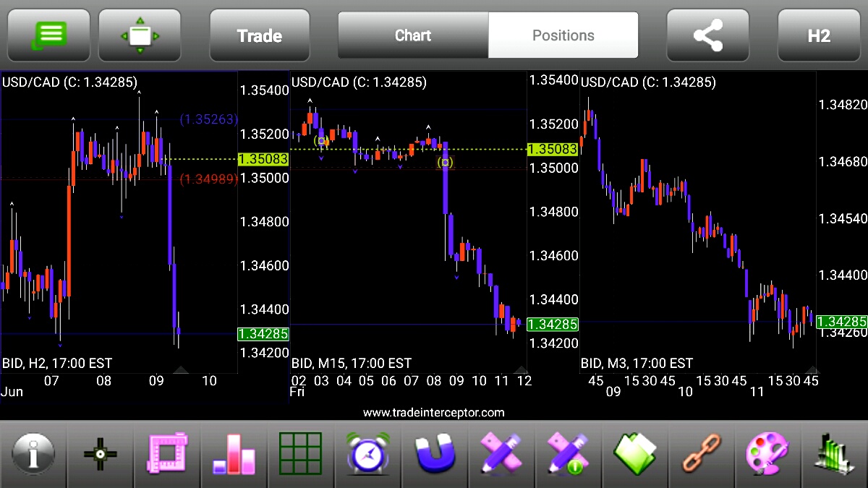Open the Trade button
Viewport: 868px width, 488px height.
click(260, 35)
